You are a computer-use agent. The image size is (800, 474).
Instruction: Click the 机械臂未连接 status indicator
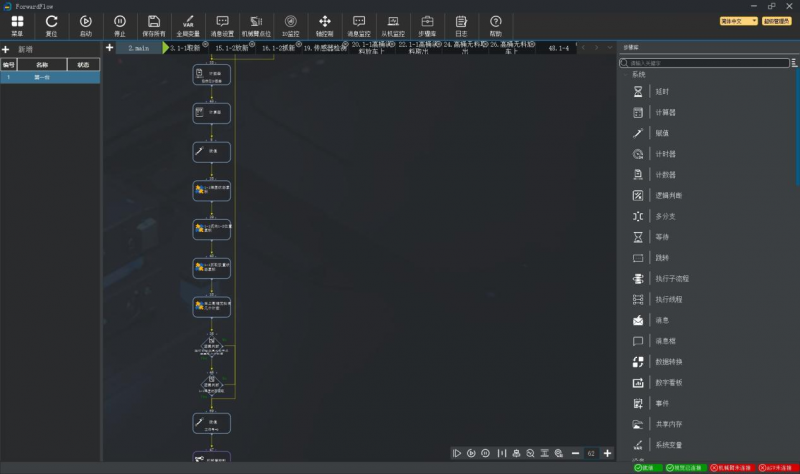732,468
